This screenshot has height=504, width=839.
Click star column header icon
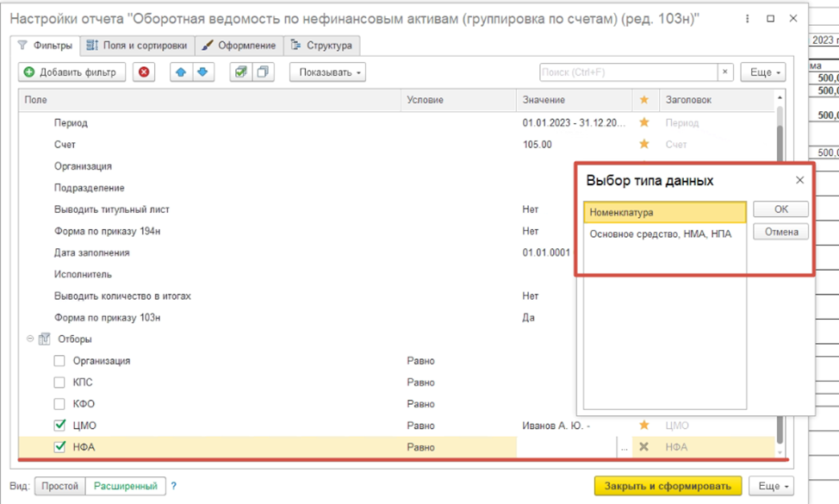(644, 100)
